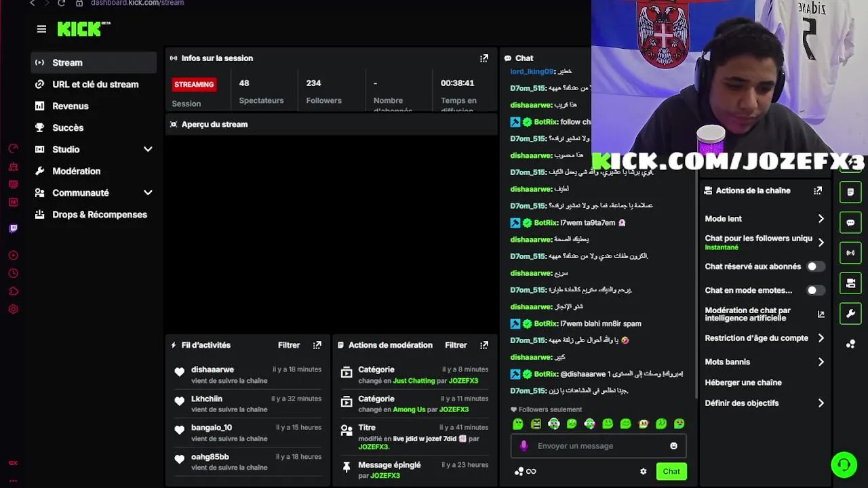Click the purple microphone icon in message box
The image size is (868, 488).
pos(524,446)
